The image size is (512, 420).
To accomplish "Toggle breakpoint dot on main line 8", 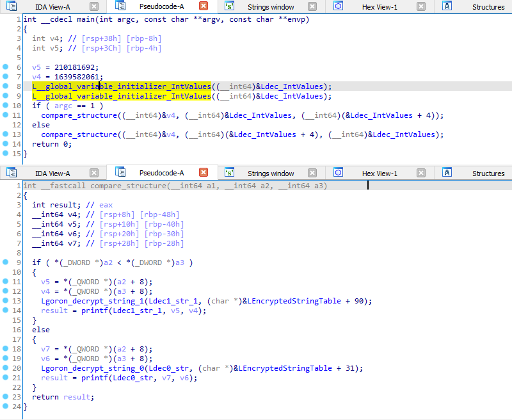I will pyautogui.click(x=5, y=86).
